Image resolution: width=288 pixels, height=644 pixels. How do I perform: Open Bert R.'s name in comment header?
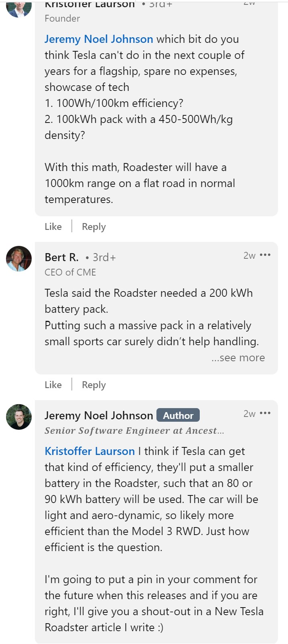(61, 257)
